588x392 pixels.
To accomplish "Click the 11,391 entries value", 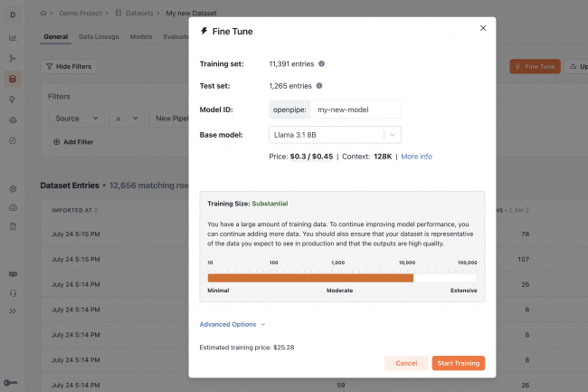I will (291, 64).
